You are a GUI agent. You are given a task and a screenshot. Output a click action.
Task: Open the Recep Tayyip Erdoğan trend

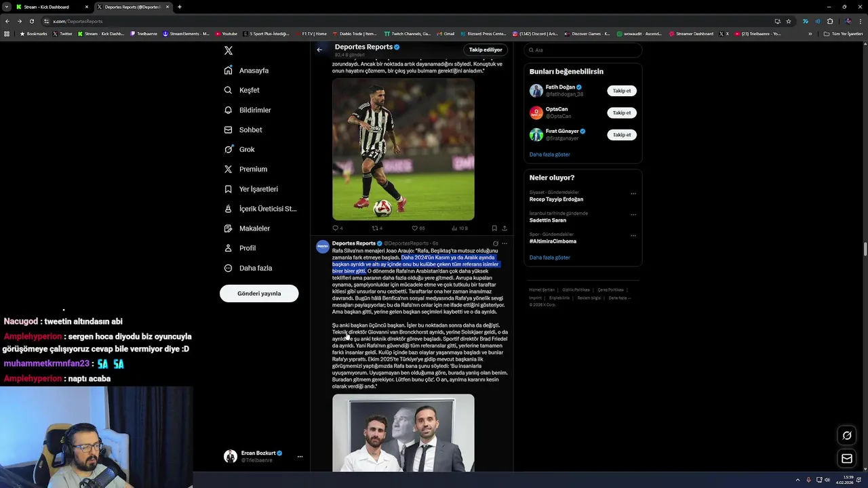[556, 199]
